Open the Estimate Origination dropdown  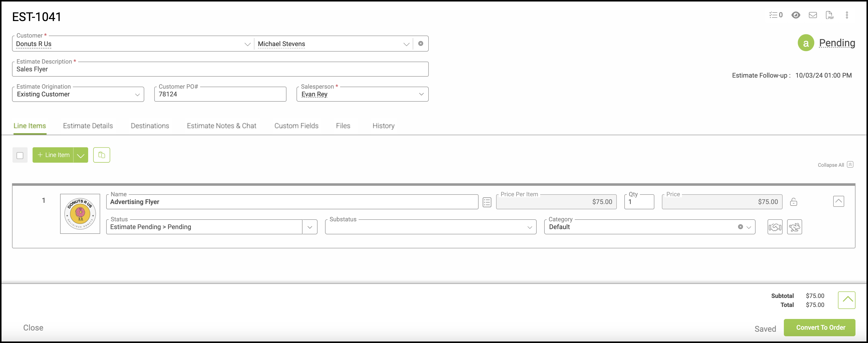coord(137,95)
